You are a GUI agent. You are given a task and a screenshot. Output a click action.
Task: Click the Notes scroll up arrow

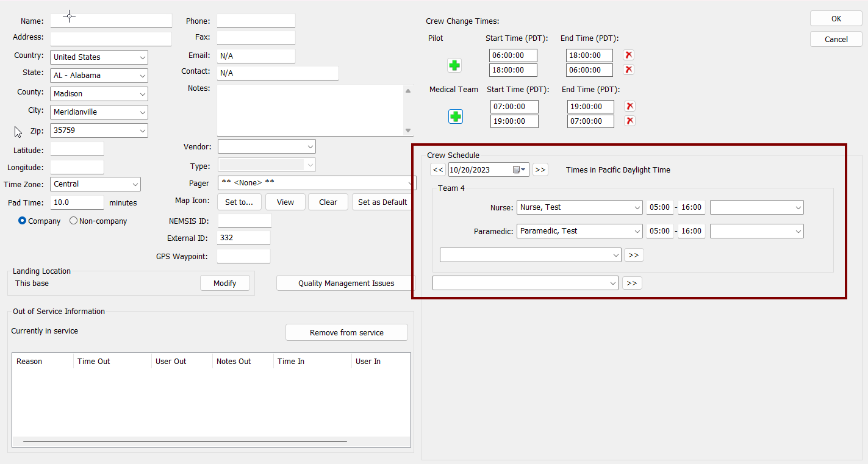click(408, 91)
